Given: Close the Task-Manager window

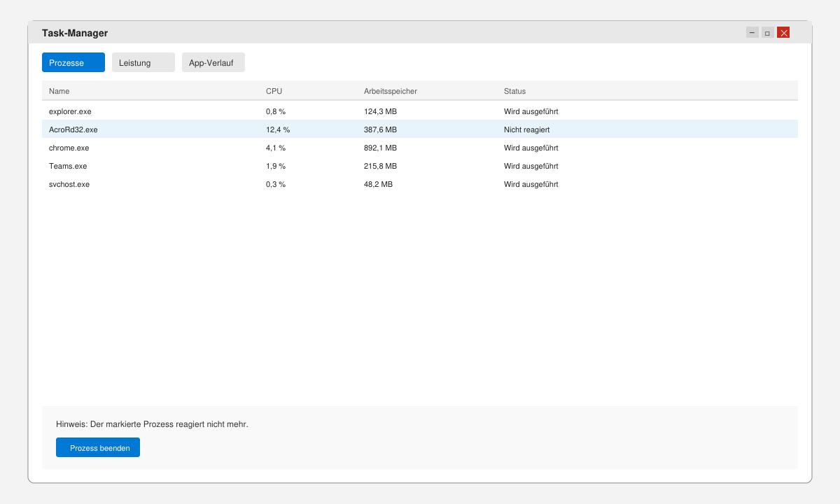Looking at the screenshot, I should pos(783,32).
